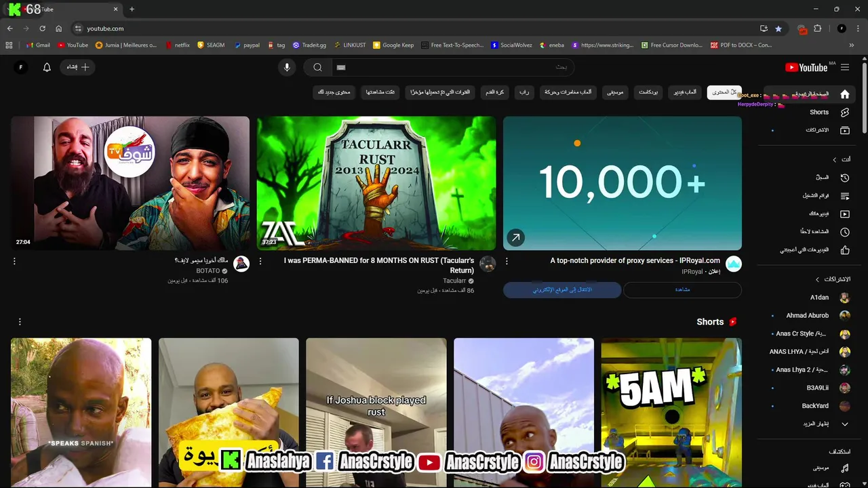Viewport: 868px width, 488px height.
Task: Click the IPRoyal ad channel avatar
Action: tap(734, 264)
